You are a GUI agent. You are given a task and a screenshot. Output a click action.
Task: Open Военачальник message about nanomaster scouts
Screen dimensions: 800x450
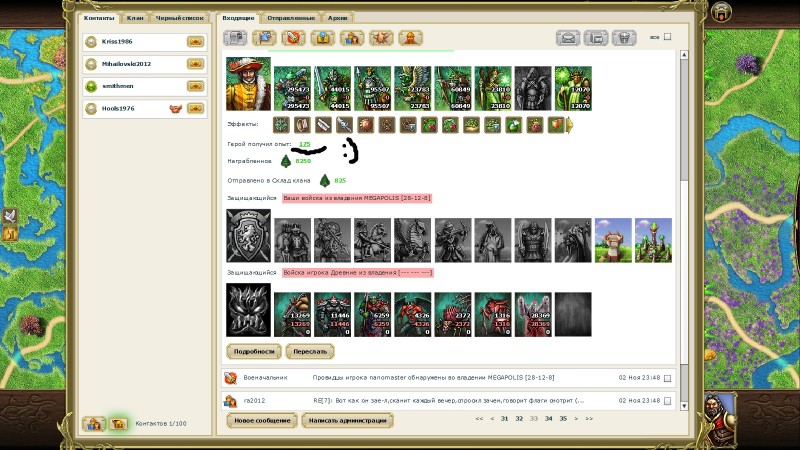click(x=448, y=378)
